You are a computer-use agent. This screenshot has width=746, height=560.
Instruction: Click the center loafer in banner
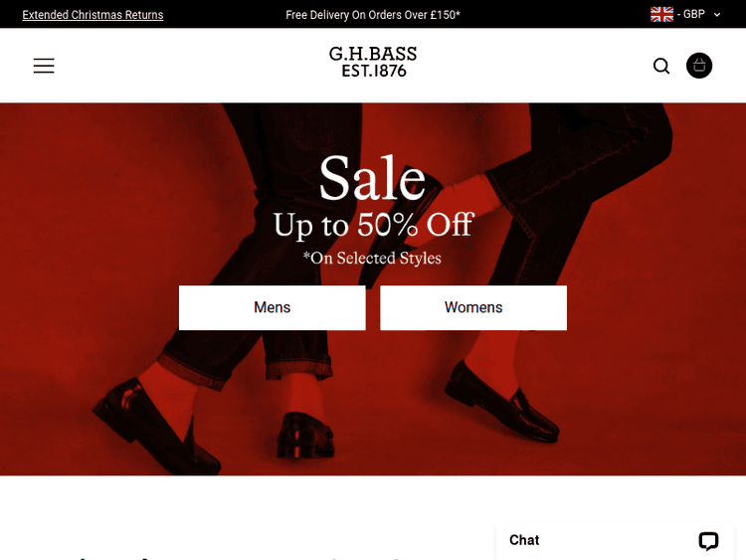[x=305, y=436]
